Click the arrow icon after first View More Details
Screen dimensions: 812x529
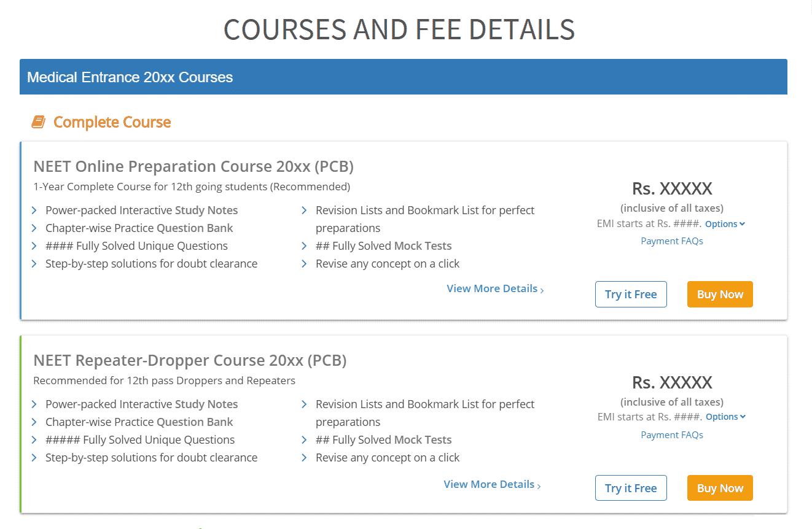[542, 290]
